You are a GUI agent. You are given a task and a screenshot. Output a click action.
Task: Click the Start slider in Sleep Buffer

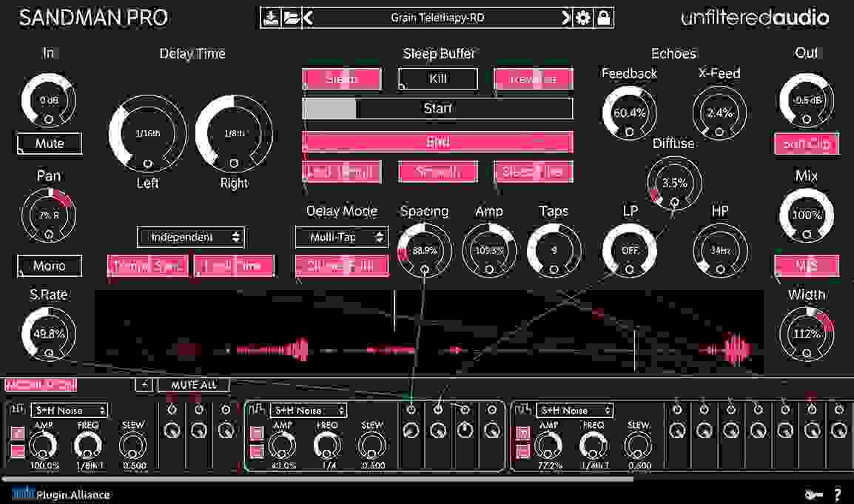(x=437, y=108)
